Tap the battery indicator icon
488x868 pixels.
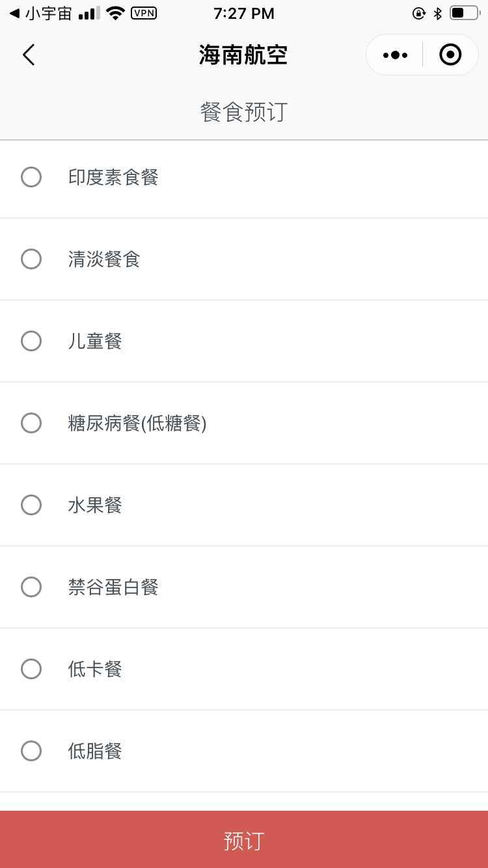464,13
